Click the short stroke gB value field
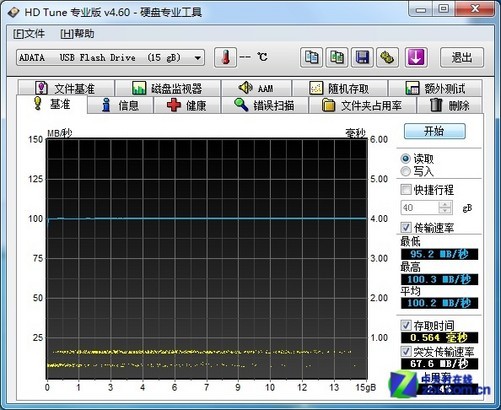The image size is (501, 410). (x=420, y=208)
